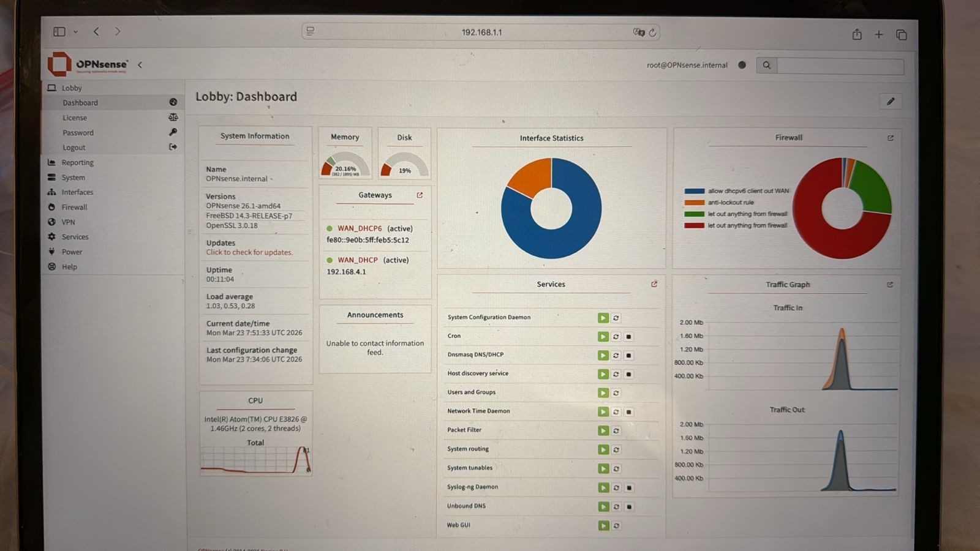Restart the Users and Groups service

tap(616, 393)
